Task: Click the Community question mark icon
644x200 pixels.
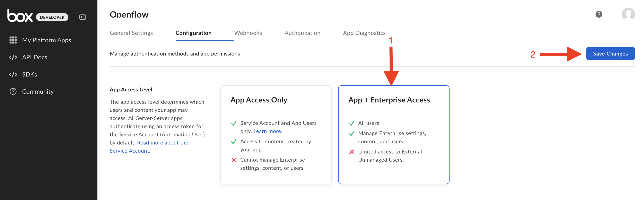Action: 13,91
